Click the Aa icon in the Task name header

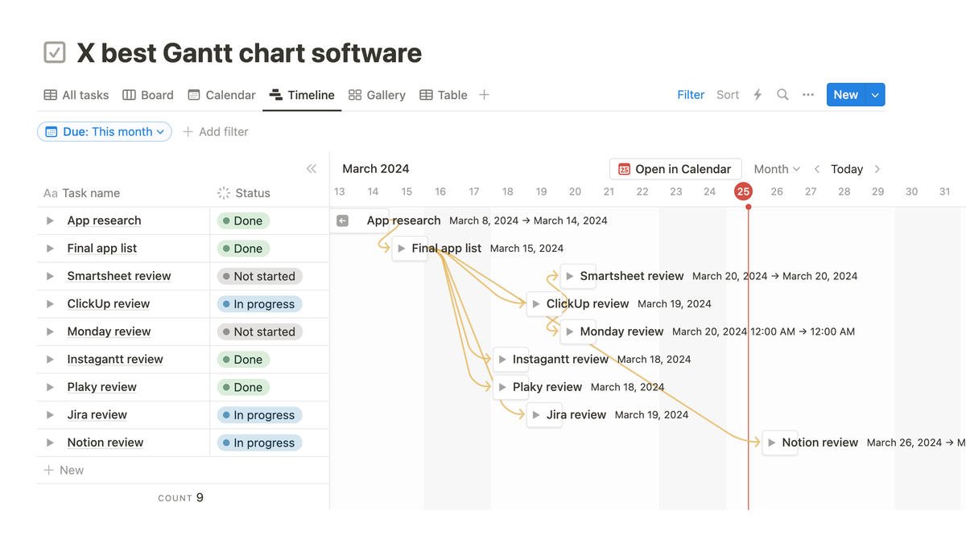(x=50, y=193)
